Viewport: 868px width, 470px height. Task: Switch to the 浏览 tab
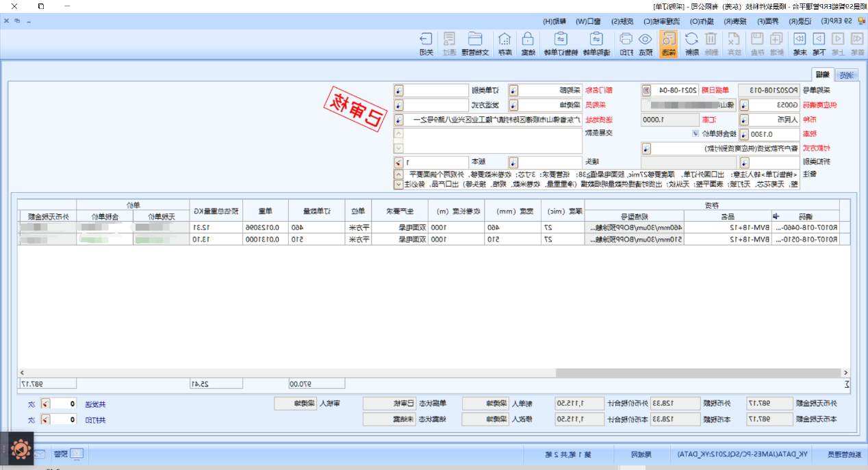[846, 75]
